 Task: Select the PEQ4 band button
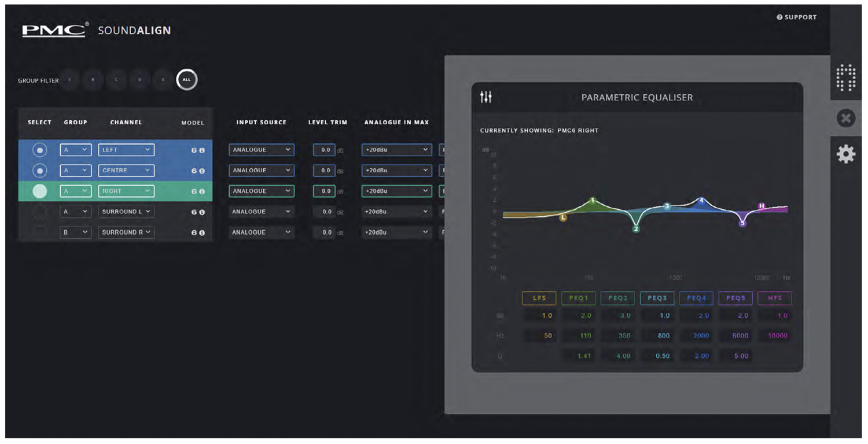[x=697, y=298]
